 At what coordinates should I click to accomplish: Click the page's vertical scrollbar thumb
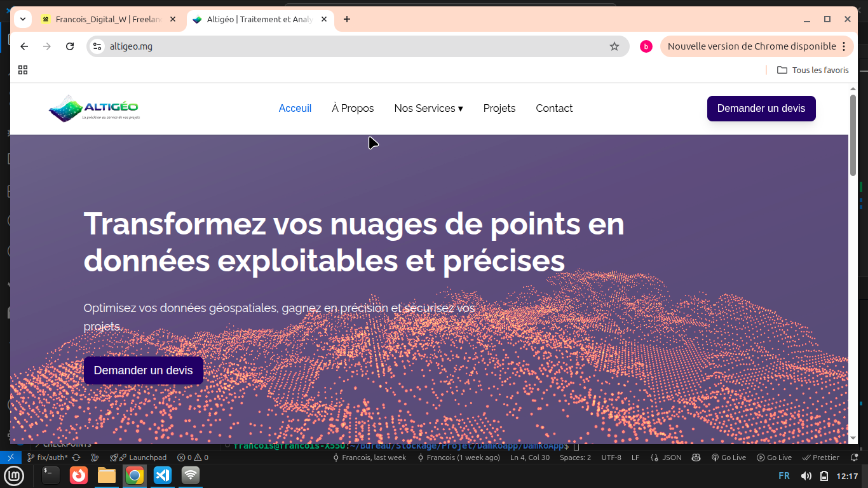[853, 135]
